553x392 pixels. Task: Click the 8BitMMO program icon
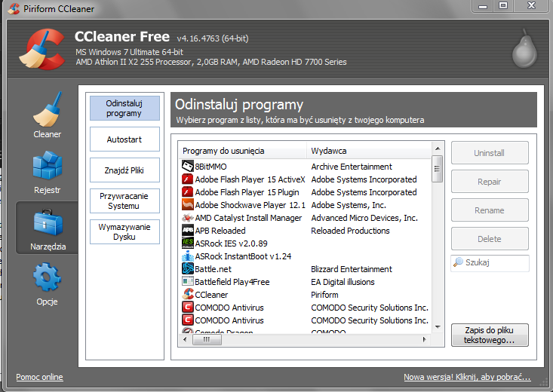pos(188,167)
